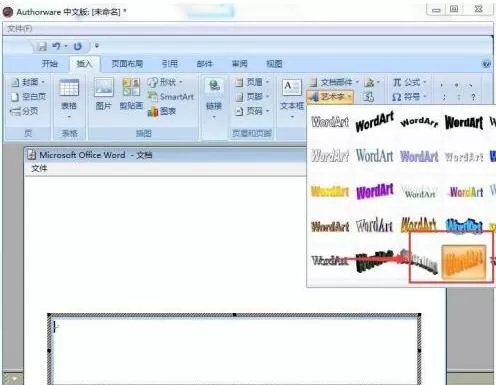Screen dimensions: 496x385
Task: Expand the 页眉 header dropdown
Action: coord(252,82)
